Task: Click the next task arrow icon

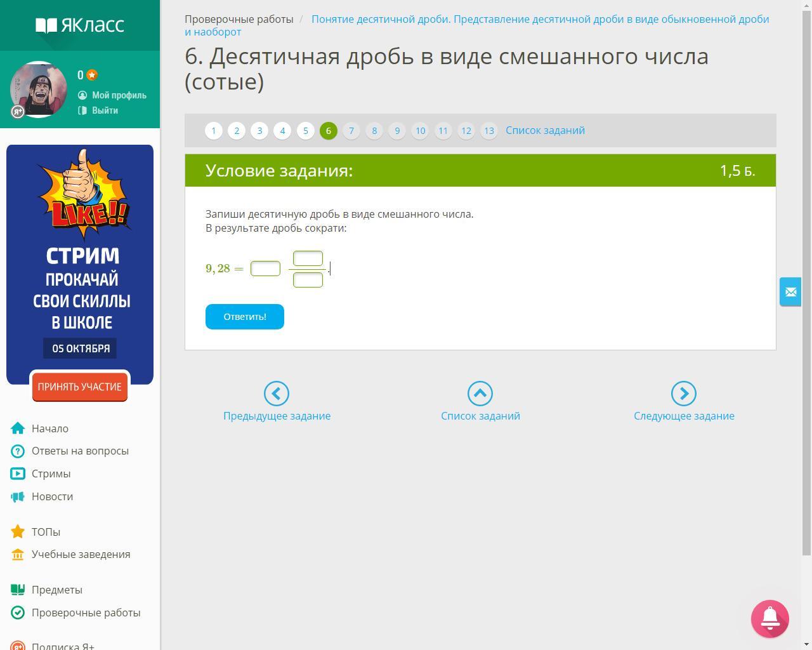Action: click(x=684, y=394)
